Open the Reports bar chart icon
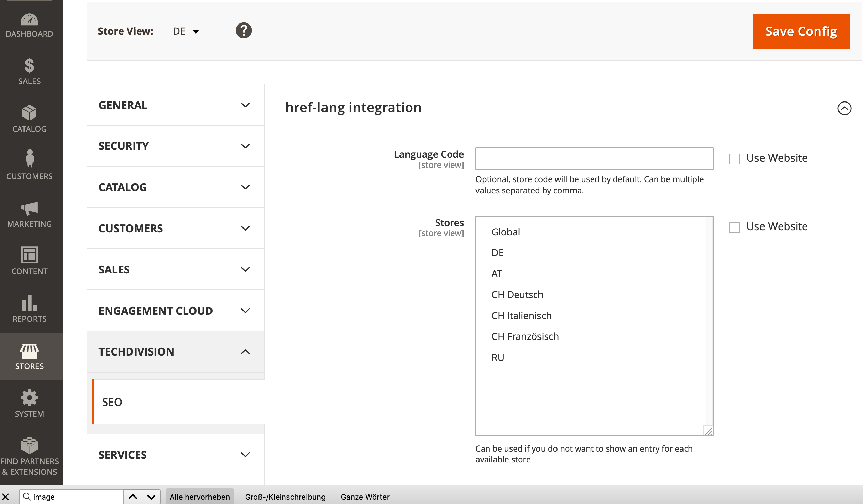Viewport: 863px width, 504px height. click(29, 303)
